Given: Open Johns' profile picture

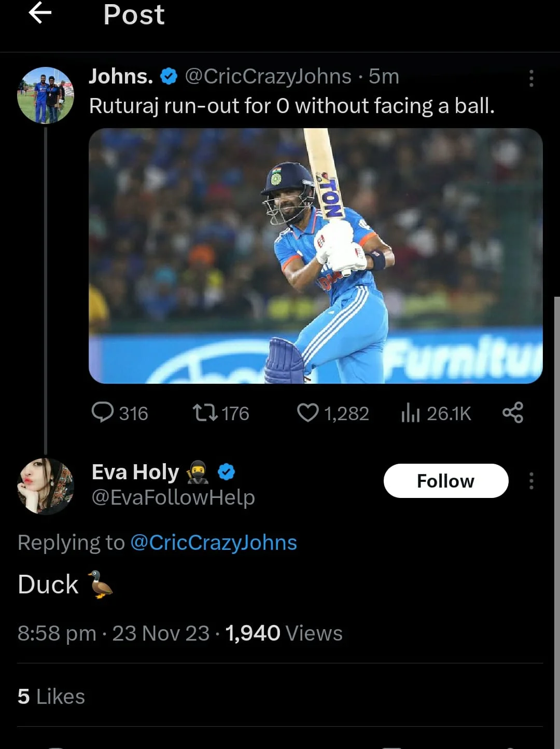Looking at the screenshot, I should click(x=46, y=95).
